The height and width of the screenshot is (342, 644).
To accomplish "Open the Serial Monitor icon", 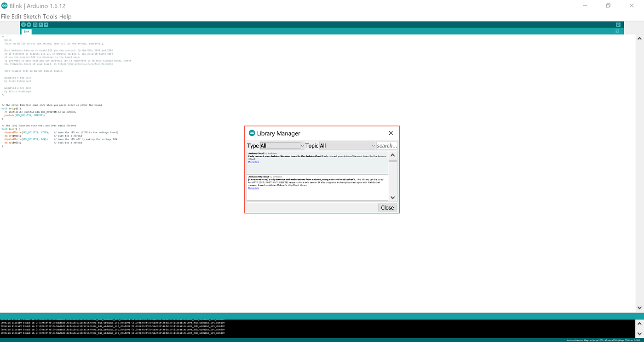I will click(618, 24).
